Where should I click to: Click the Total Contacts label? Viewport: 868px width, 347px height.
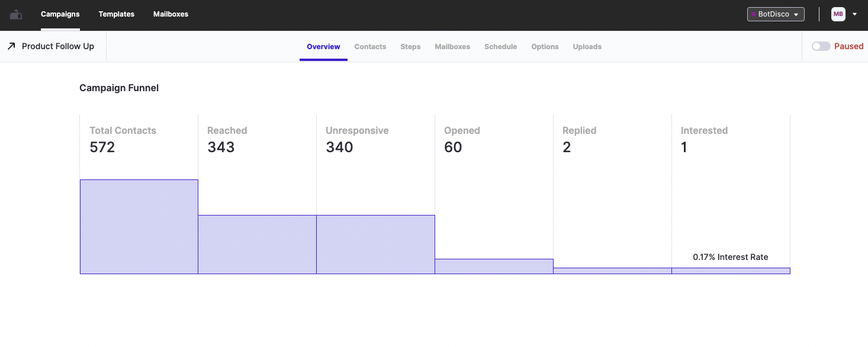tap(123, 131)
